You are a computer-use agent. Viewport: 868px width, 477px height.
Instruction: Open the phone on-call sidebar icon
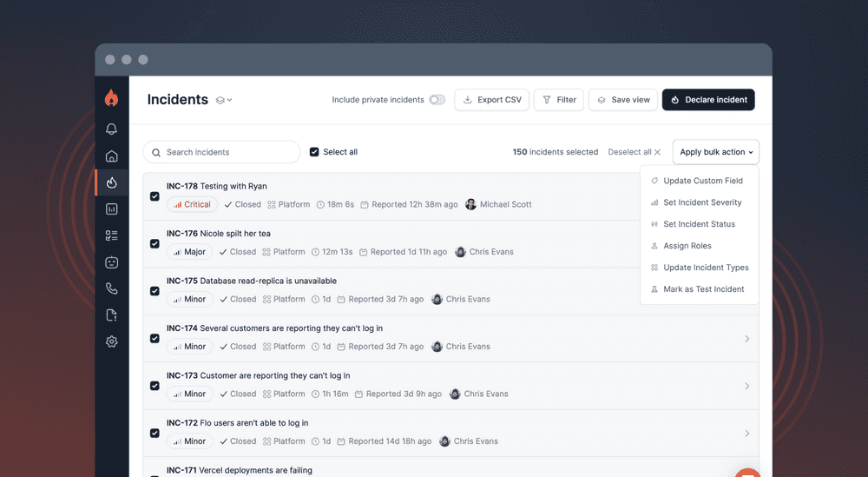click(x=111, y=288)
